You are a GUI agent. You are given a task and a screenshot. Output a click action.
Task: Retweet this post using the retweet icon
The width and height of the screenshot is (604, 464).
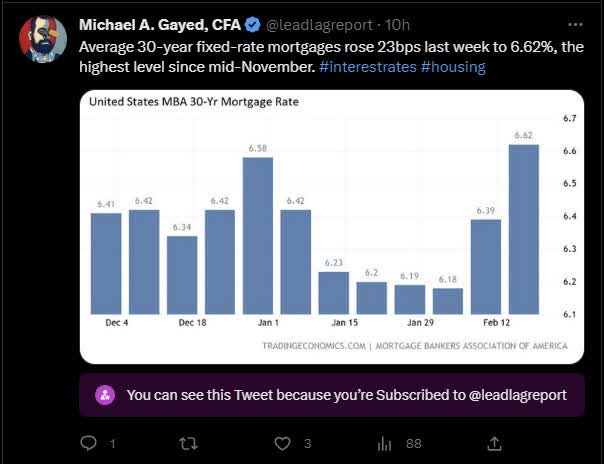tap(186, 443)
